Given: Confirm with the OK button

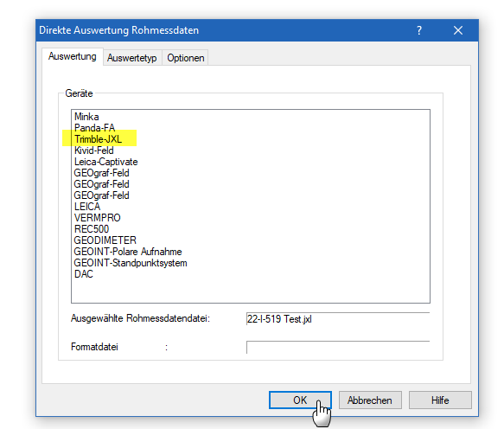Looking at the screenshot, I should pyautogui.click(x=300, y=400).
